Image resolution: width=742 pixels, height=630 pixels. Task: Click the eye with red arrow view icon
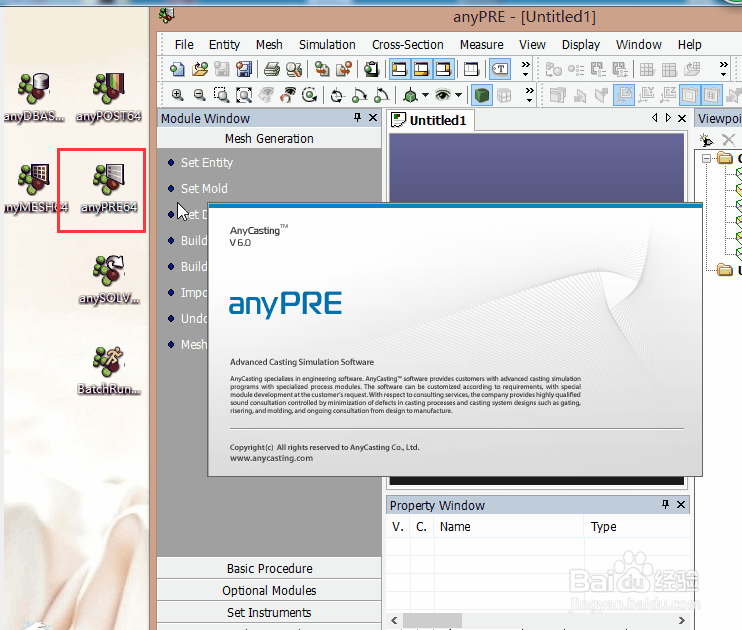pyautogui.click(x=288, y=95)
